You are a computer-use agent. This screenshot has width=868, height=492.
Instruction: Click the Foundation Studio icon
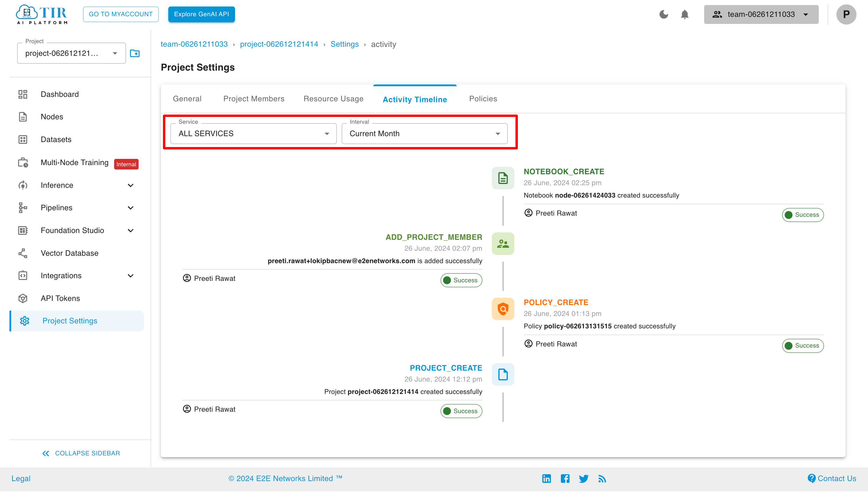(23, 230)
